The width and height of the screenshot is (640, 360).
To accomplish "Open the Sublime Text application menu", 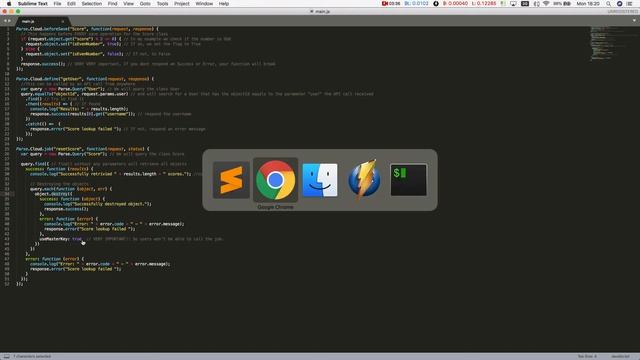I will coord(33,4).
